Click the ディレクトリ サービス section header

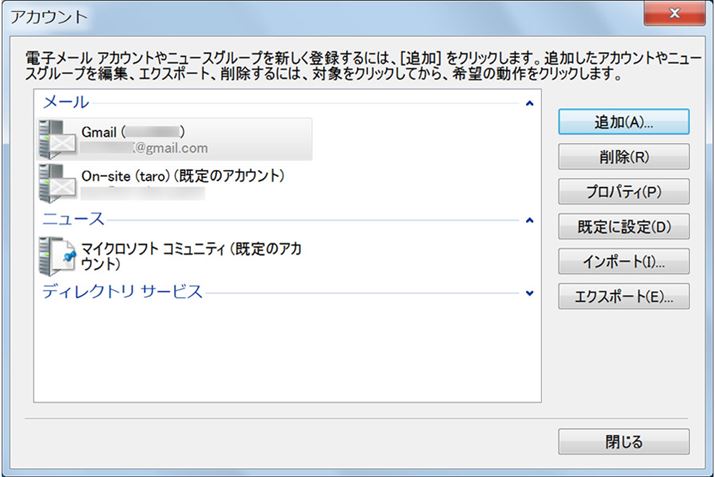click(x=122, y=292)
